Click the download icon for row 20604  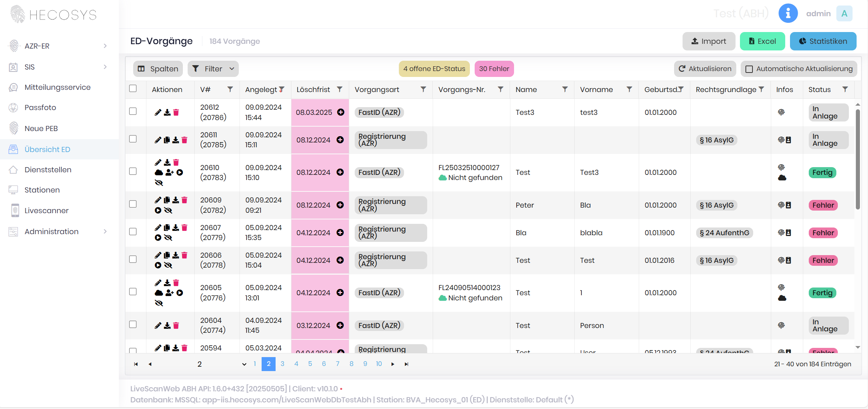point(167,325)
